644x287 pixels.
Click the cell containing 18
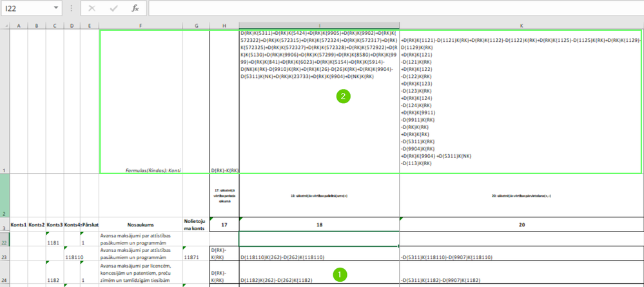coord(319,224)
